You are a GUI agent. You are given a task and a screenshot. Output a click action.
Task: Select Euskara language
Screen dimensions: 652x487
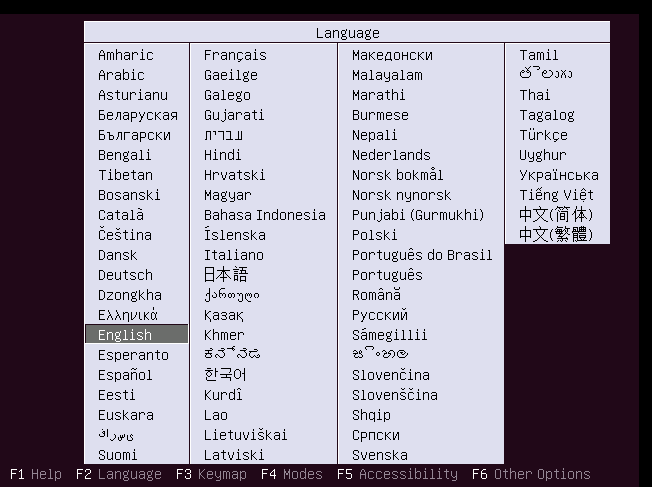click(126, 415)
